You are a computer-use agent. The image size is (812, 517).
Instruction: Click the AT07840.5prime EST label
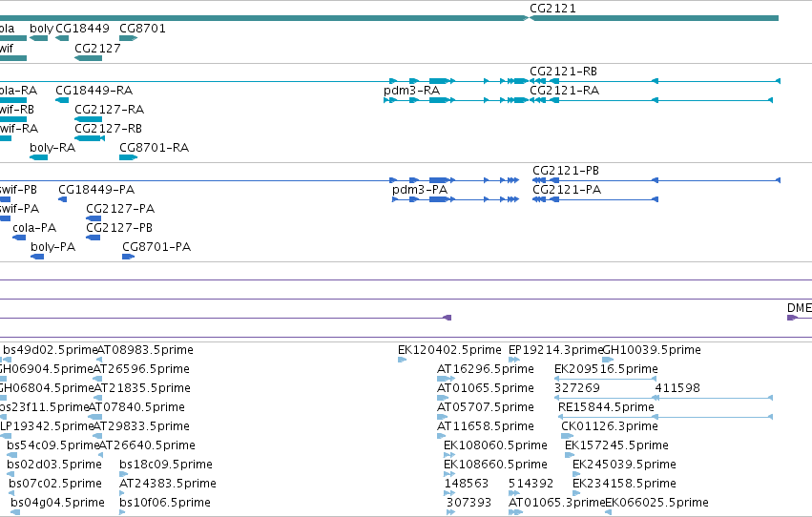tap(136, 408)
